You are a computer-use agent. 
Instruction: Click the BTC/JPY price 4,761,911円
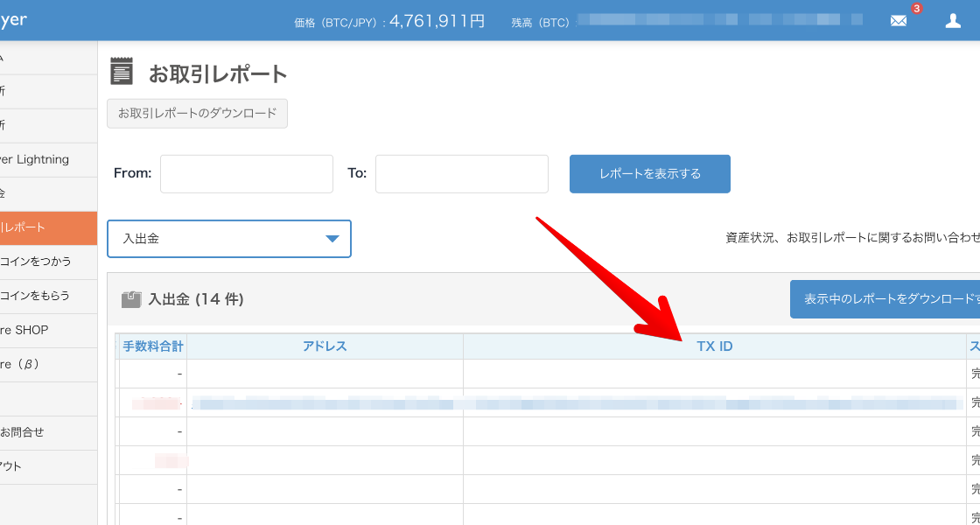[x=437, y=21]
